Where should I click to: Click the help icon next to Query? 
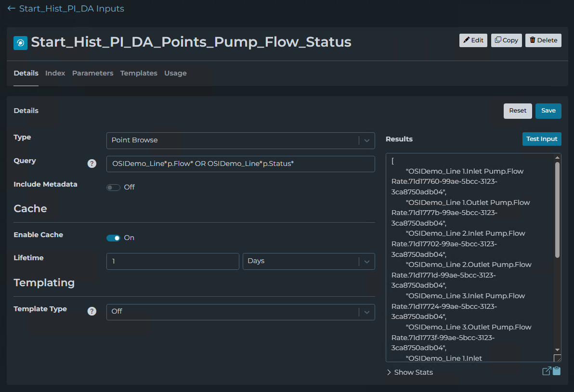pyautogui.click(x=92, y=164)
